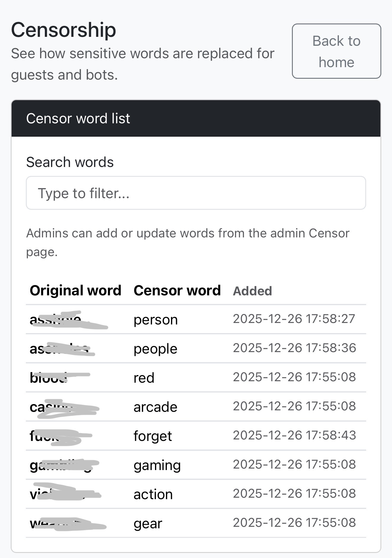Click the 'gaming' replacement word
392x558 pixels.
(157, 465)
